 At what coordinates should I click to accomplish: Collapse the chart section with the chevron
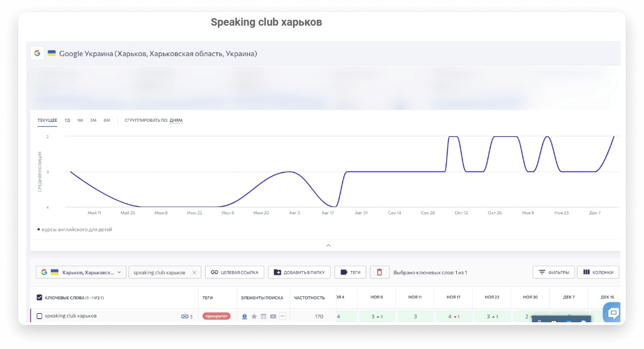(328, 245)
